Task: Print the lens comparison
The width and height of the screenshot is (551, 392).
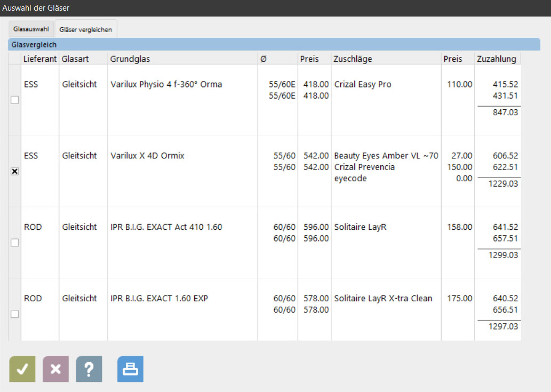Action: pos(130,369)
